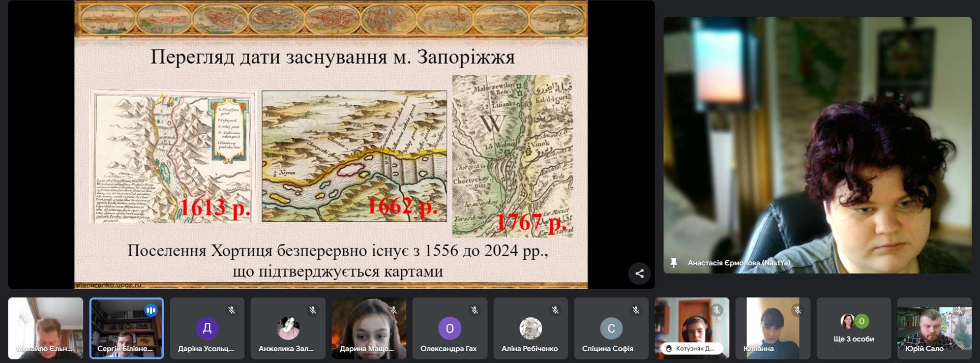Click the grey С avatar of Спіцина Софія
980x363 pixels.
611,328
